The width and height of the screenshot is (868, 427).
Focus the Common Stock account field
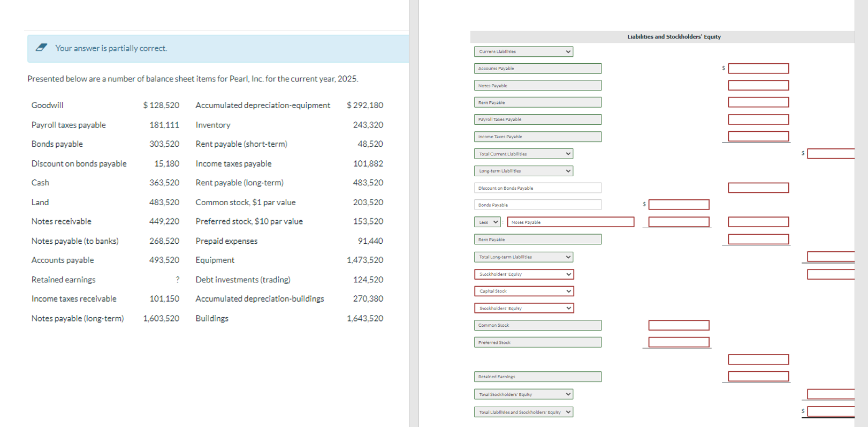(x=538, y=325)
